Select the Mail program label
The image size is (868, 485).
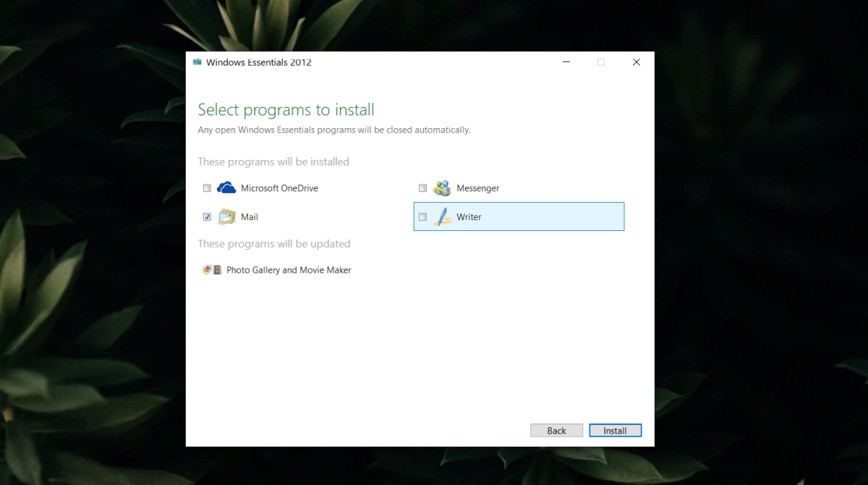click(250, 217)
